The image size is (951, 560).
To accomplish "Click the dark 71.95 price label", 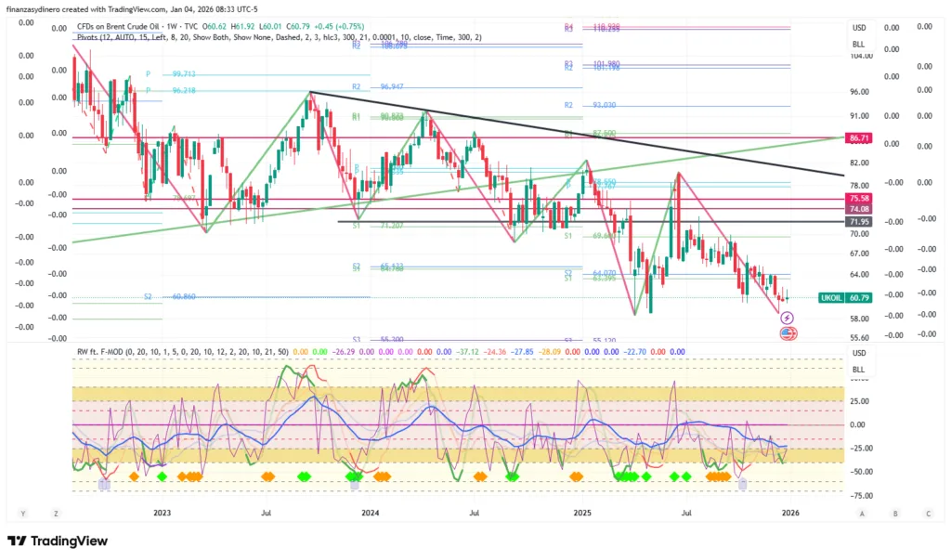I will (x=858, y=222).
